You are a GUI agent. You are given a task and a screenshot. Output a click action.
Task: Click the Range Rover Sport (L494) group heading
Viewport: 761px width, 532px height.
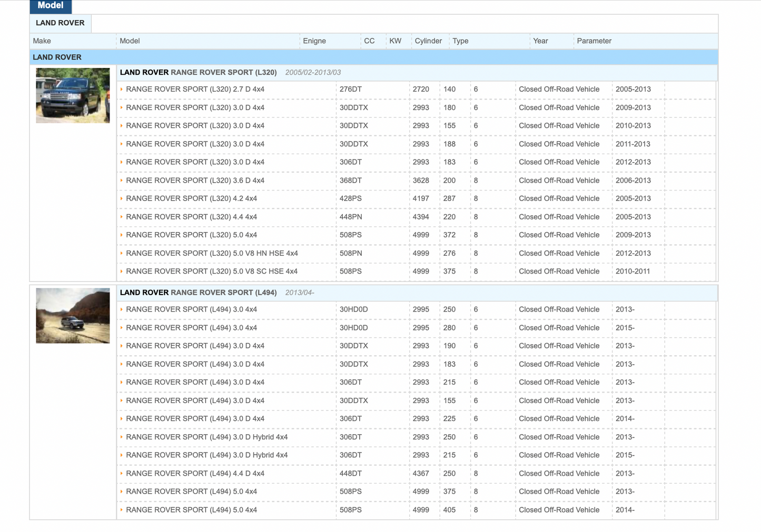pos(198,293)
